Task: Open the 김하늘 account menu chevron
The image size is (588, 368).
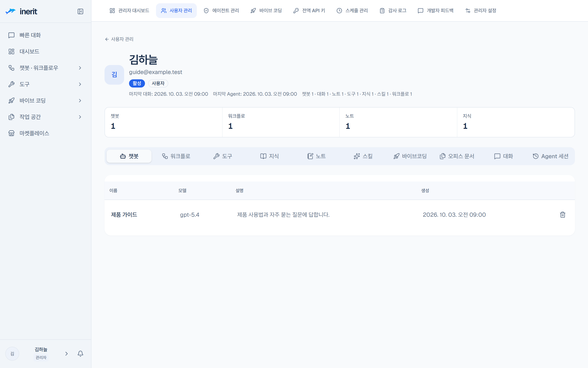Action: point(66,354)
